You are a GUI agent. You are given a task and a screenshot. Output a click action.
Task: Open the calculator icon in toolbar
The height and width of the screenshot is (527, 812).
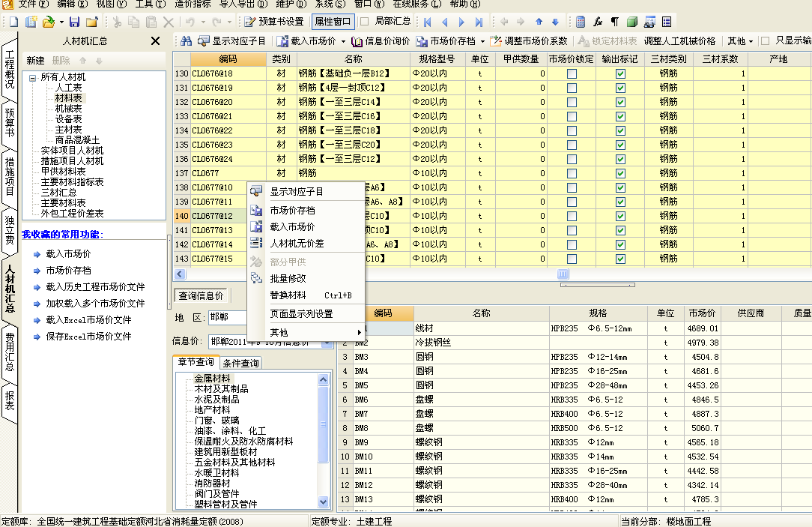coord(581,22)
